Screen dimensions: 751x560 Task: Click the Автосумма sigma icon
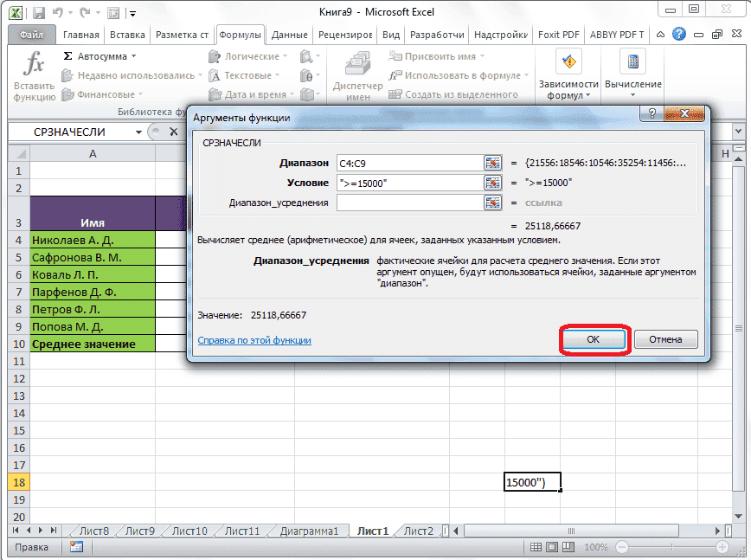68,55
